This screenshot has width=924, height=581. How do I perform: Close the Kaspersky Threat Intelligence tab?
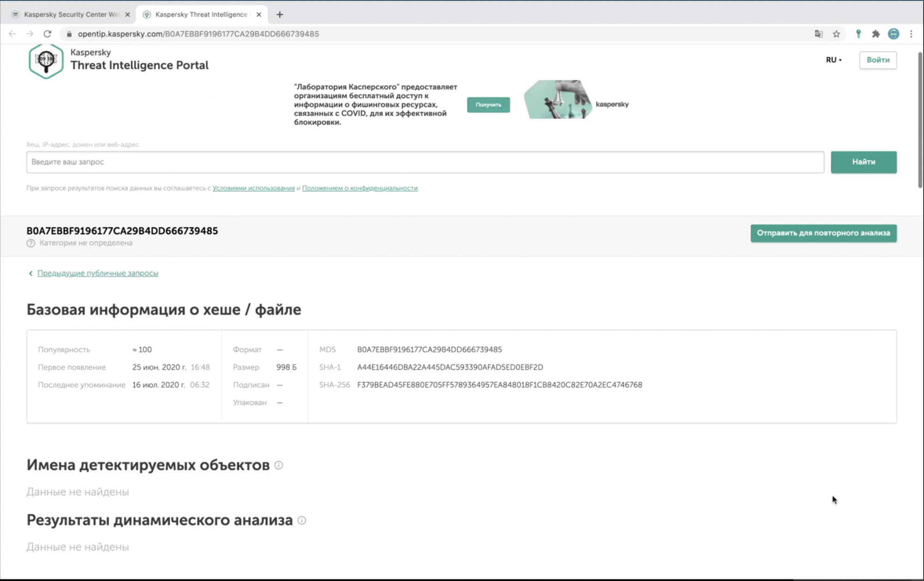click(259, 14)
